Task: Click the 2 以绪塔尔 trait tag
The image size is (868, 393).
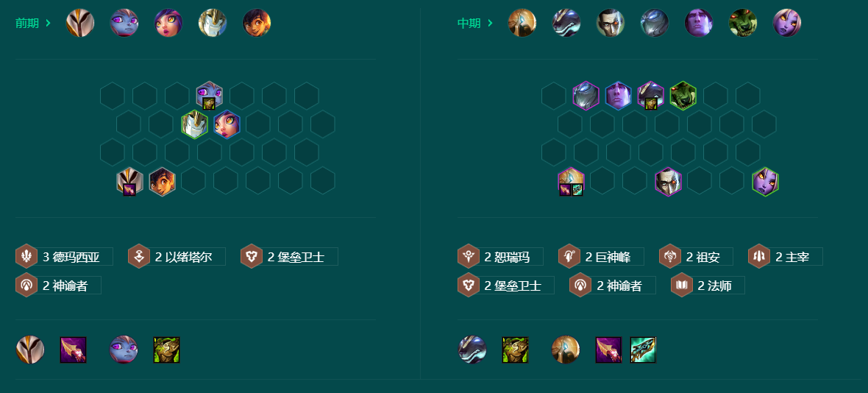Action: (177, 256)
